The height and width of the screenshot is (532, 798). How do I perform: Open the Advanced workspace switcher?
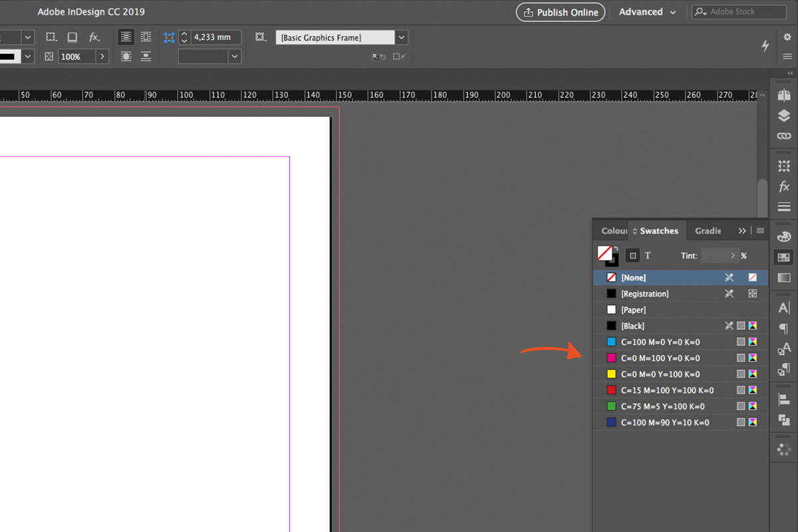tap(647, 12)
